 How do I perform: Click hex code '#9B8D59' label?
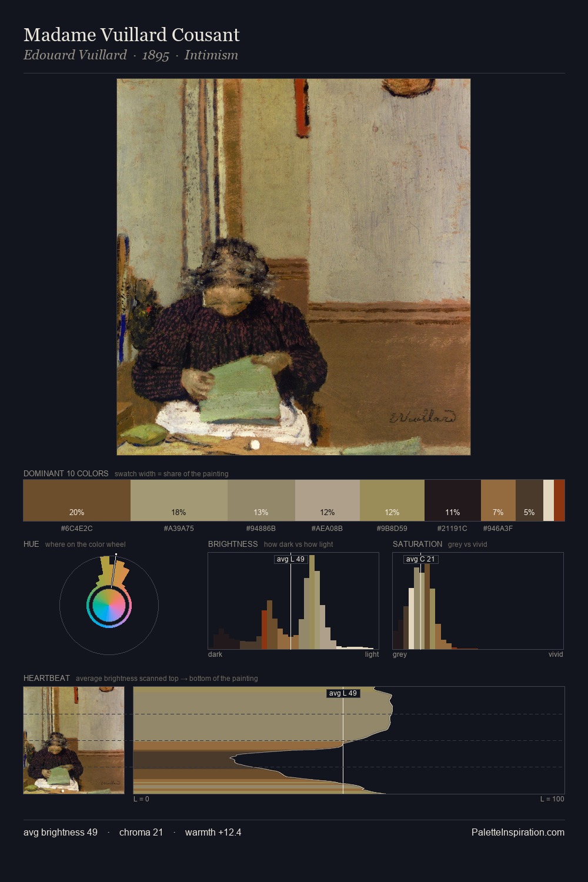[x=392, y=529]
